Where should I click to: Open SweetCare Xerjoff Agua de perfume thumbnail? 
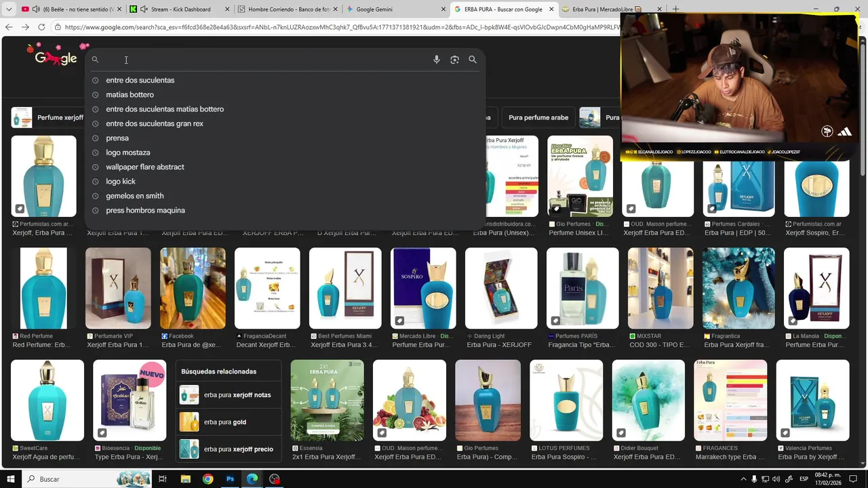(x=47, y=401)
